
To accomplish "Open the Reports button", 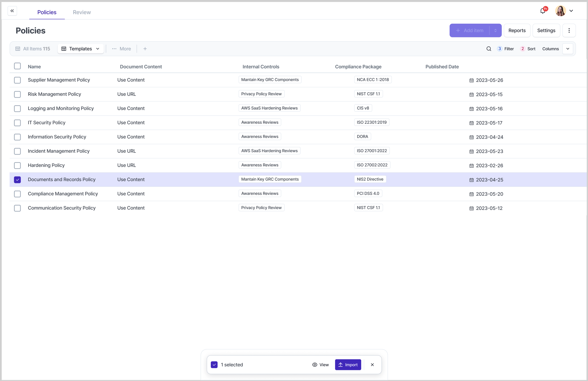I will coord(517,30).
